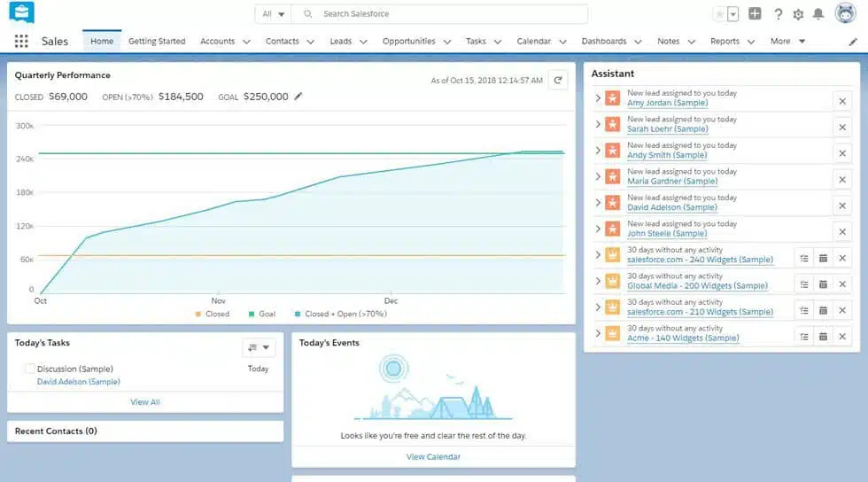Screen dimensions: 868x482
Task: Open the Accounts tab dropdown chevron
Action: coord(247,42)
